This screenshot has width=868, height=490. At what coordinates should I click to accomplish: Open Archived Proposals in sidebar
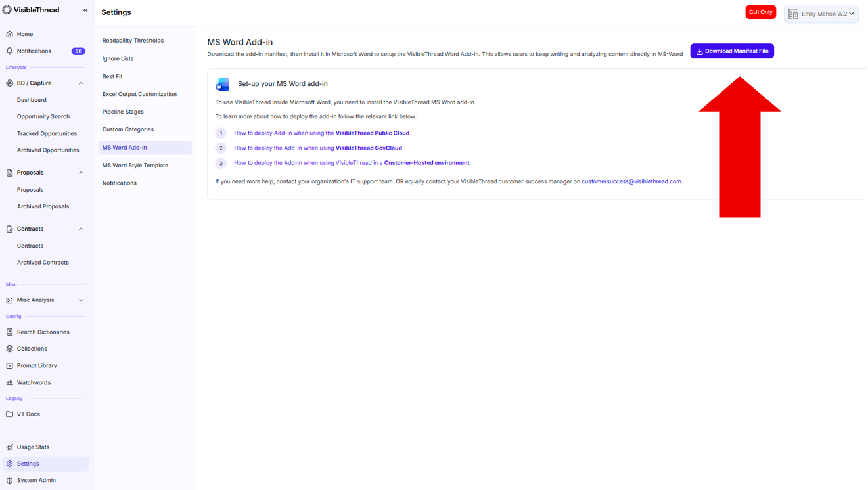[43, 206]
